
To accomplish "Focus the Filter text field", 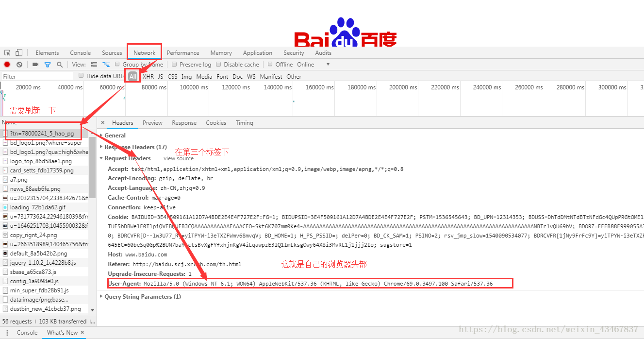I will [x=37, y=76].
